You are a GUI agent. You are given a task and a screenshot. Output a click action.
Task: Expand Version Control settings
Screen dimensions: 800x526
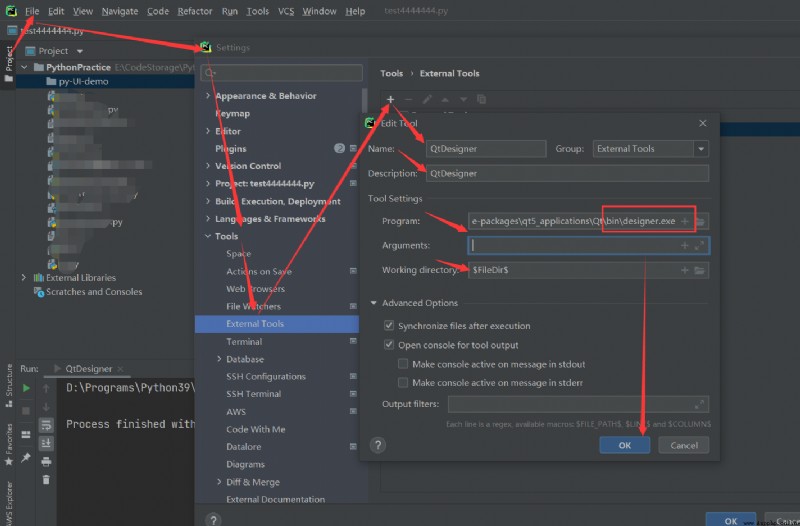tap(208, 166)
